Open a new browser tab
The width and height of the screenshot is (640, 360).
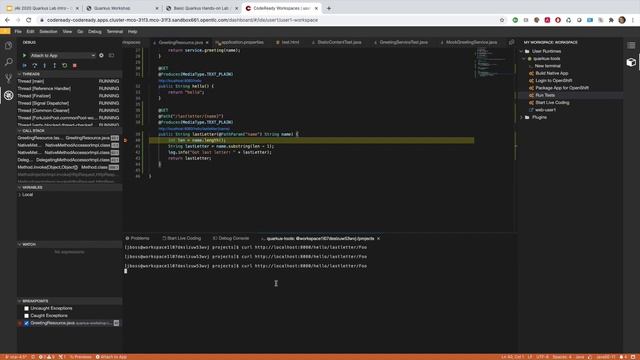[329, 8]
